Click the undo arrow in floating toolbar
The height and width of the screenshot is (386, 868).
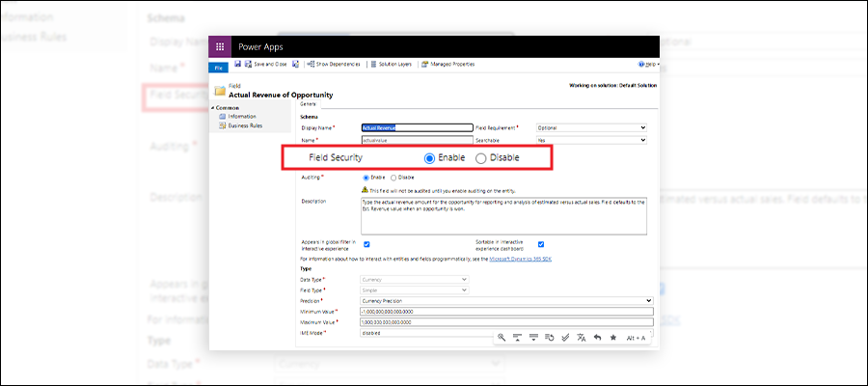click(597, 337)
